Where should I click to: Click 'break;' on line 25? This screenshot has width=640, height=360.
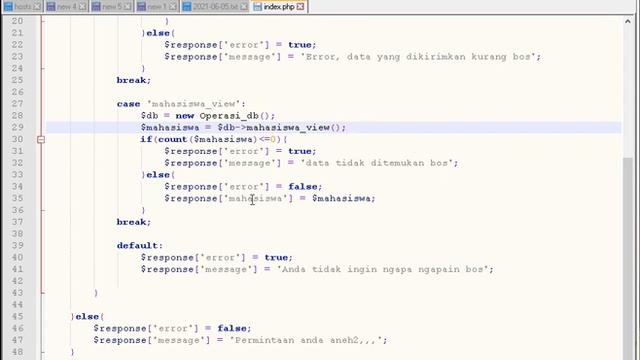pyautogui.click(x=134, y=80)
